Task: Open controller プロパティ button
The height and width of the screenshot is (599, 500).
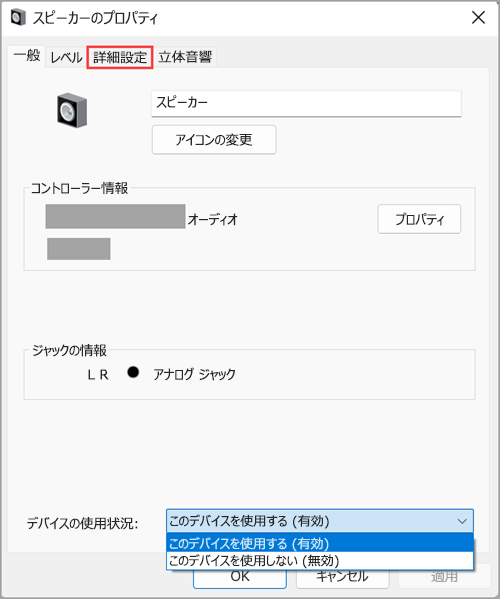Action: [419, 219]
